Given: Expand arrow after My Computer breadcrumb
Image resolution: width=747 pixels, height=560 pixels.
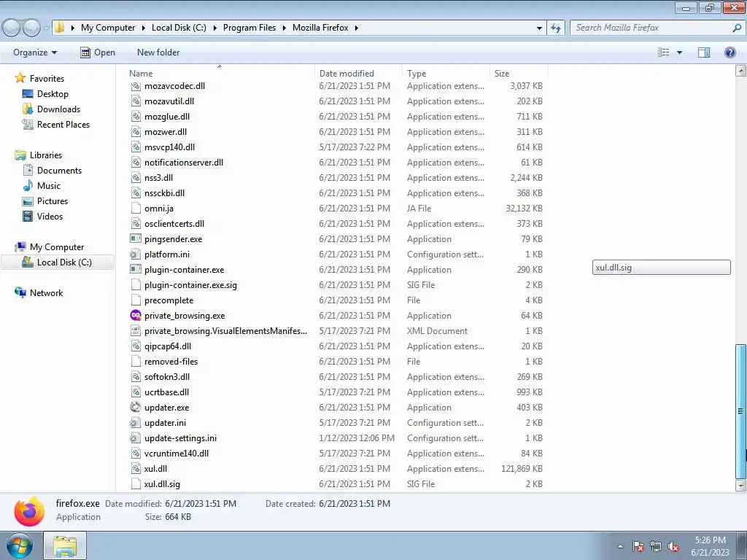Looking at the screenshot, I should [x=143, y=28].
